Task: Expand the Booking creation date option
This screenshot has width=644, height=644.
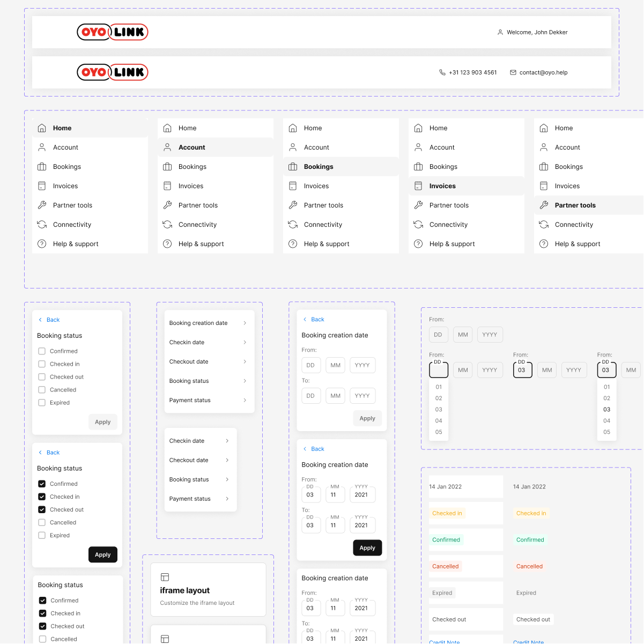Action: pos(198,323)
